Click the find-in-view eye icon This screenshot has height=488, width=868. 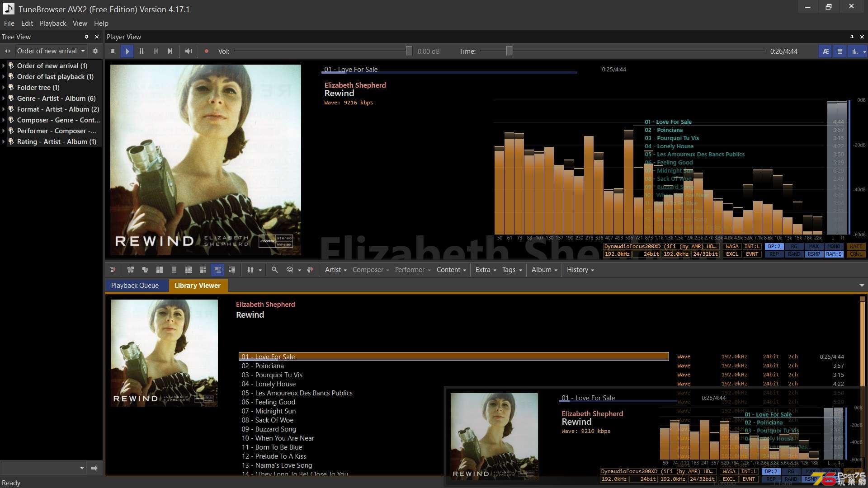click(x=290, y=270)
